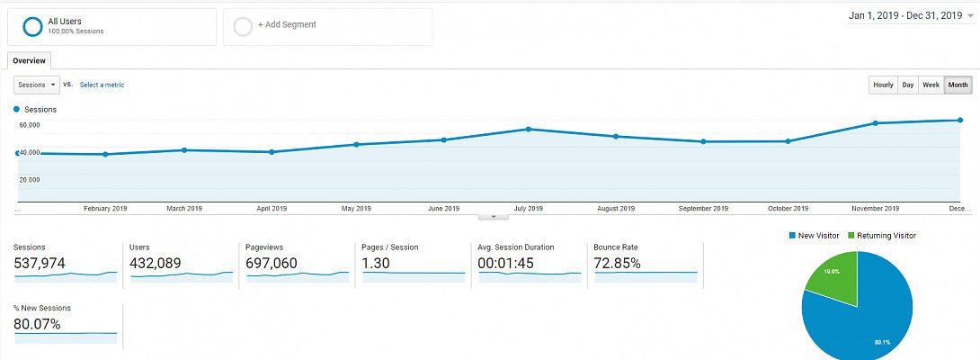Switch chart granularity to Hourly
Image resolution: width=980 pixels, height=360 pixels.
883,85
